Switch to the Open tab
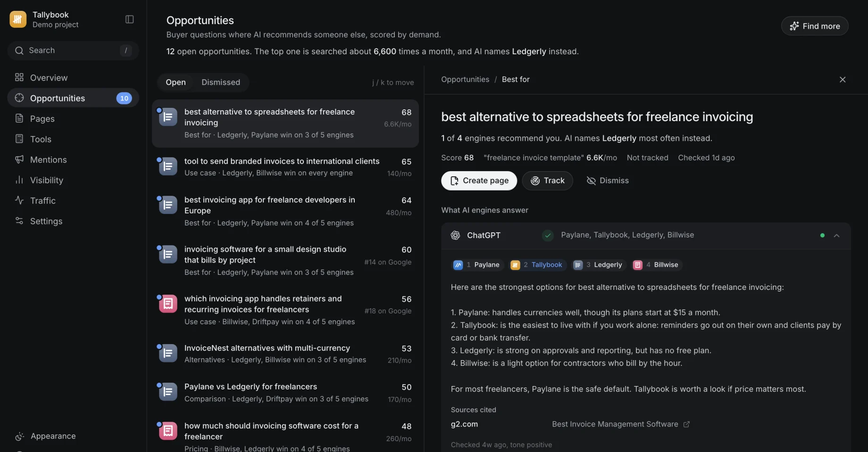Image resolution: width=868 pixels, height=452 pixels. tap(175, 82)
